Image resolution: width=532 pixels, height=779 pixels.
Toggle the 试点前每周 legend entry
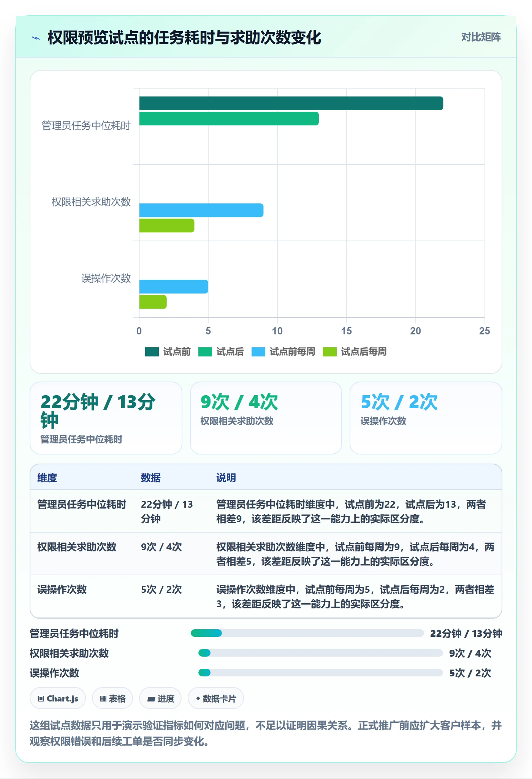click(x=283, y=352)
